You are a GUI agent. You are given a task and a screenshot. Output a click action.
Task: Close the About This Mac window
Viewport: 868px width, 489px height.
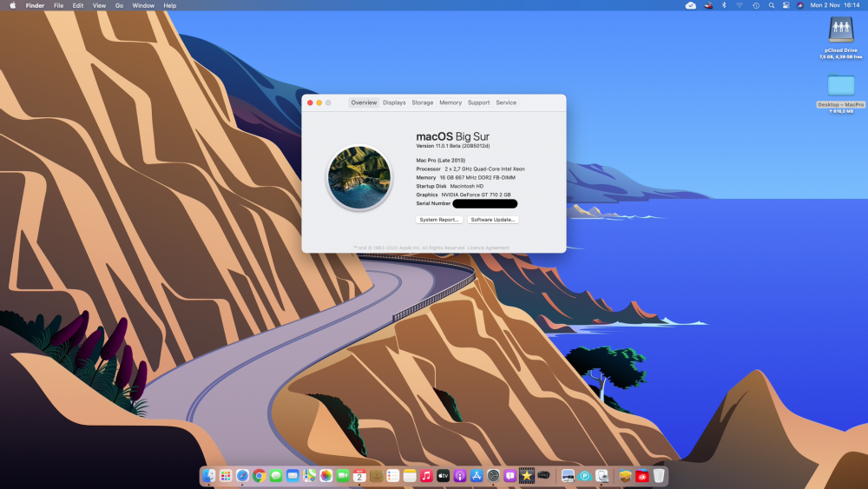tap(310, 103)
